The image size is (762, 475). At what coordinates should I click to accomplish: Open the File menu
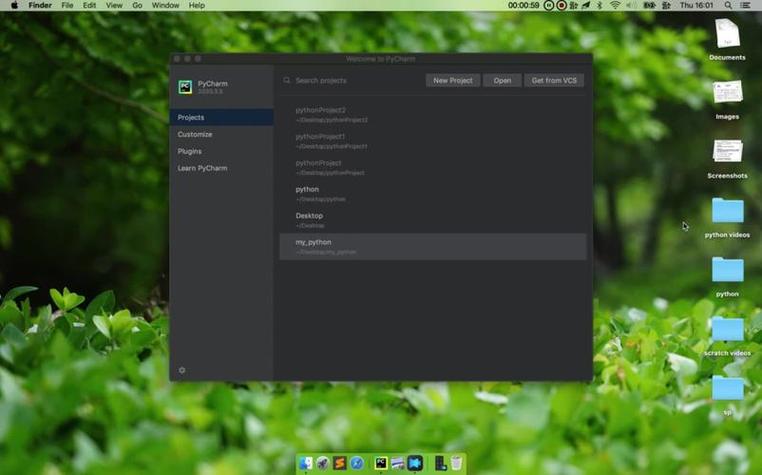tap(67, 5)
